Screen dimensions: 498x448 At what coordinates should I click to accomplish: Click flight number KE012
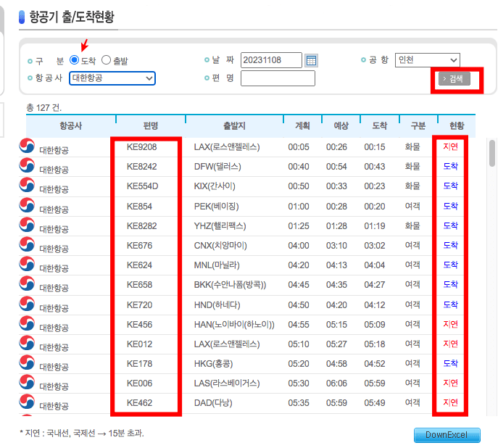pyautogui.click(x=139, y=344)
